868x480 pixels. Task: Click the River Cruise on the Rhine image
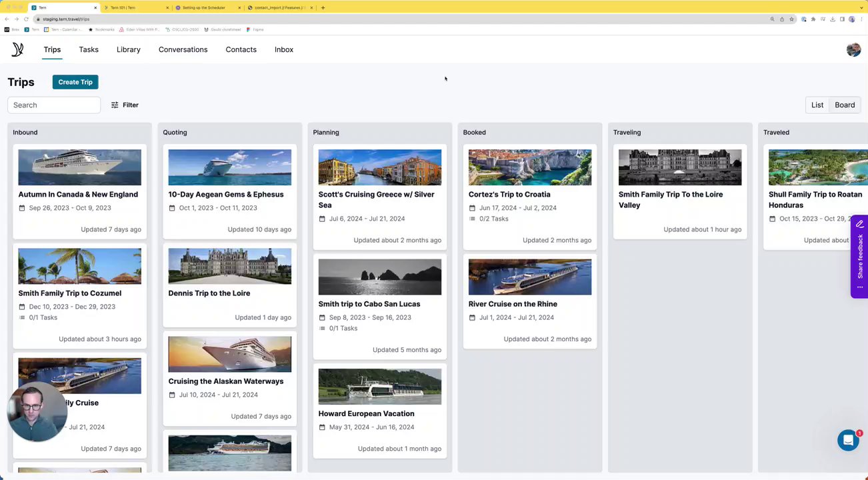tap(530, 277)
